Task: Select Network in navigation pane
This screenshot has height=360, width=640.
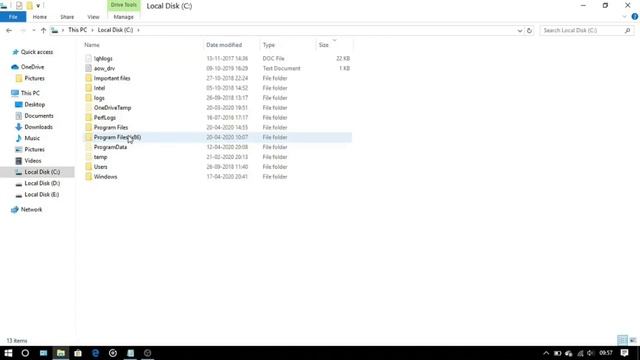Action: point(31,209)
